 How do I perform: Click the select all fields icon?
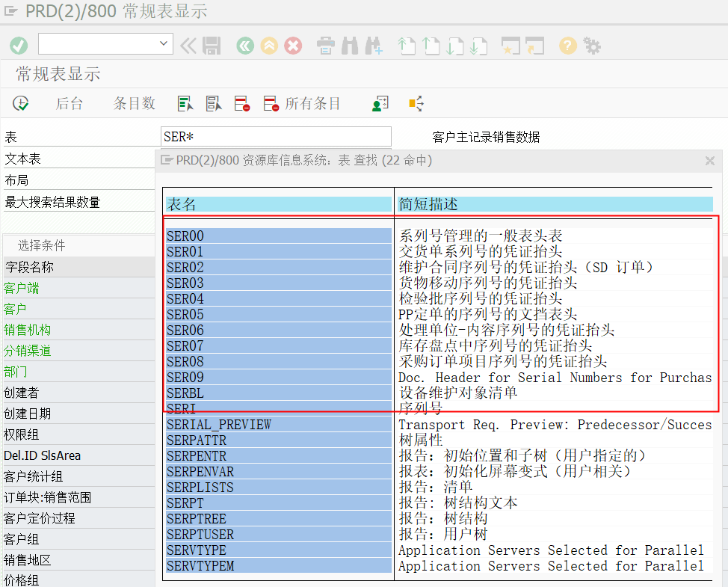(185, 103)
